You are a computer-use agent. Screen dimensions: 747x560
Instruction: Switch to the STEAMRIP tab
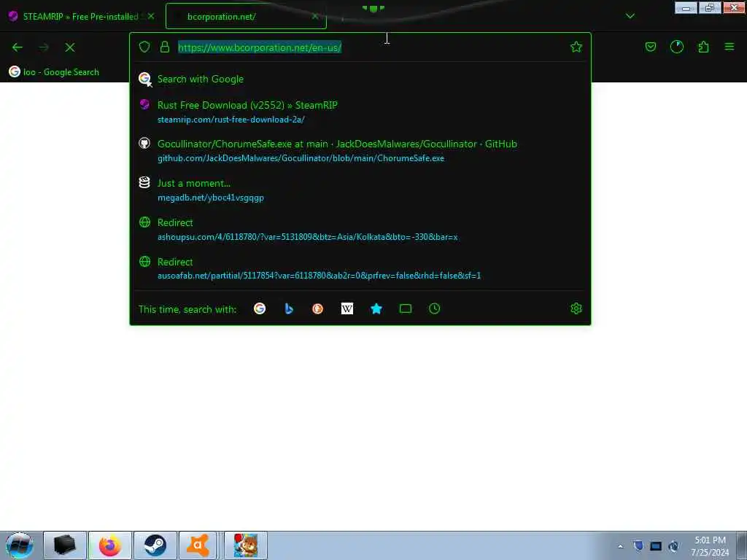[80, 16]
